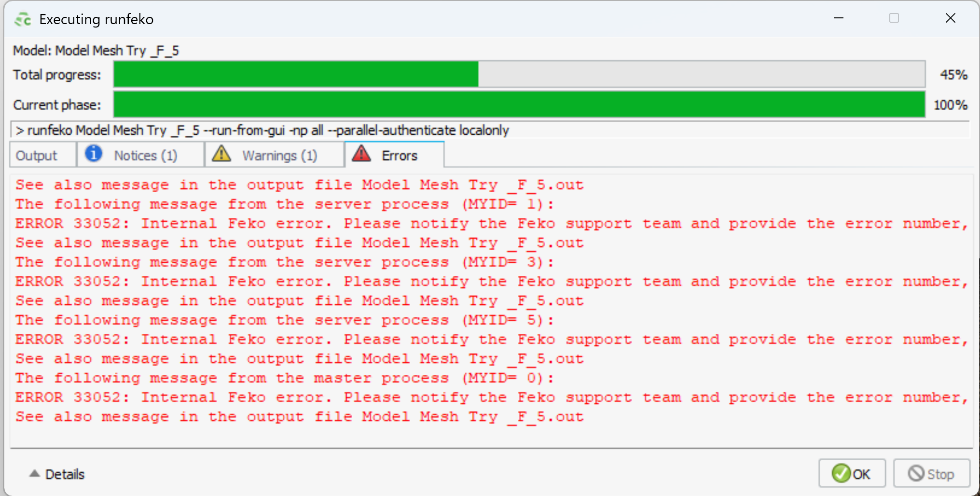Click the Current phase progress bar
Image resolution: width=980 pixels, height=496 pixels.
[x=519, y=104]
